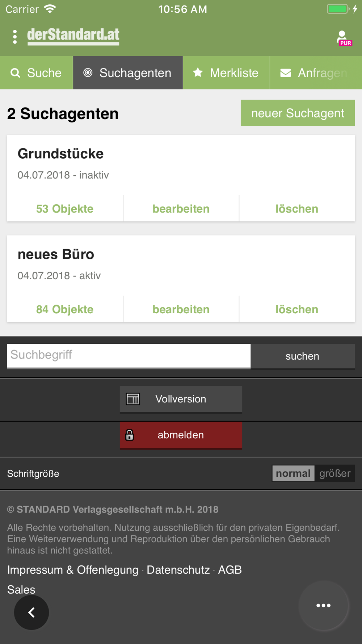
Task: Open the PUR user profile icon
Action: pyautogui.click(x=343, y=38)
